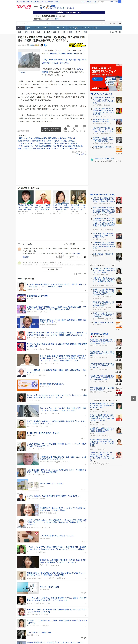
Task: Select the スポーツ category tab
Action: pyautogui.click(x=56, y=32)
